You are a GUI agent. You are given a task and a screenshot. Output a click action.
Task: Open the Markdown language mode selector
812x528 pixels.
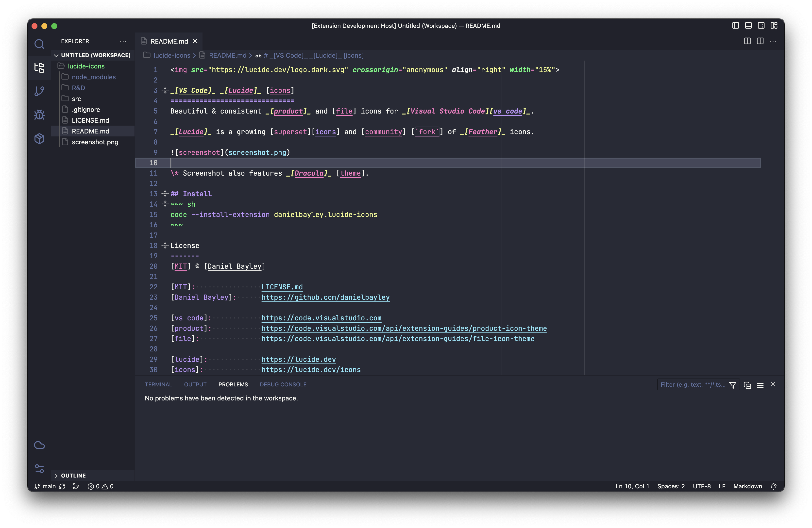click(x=747, y=486)
